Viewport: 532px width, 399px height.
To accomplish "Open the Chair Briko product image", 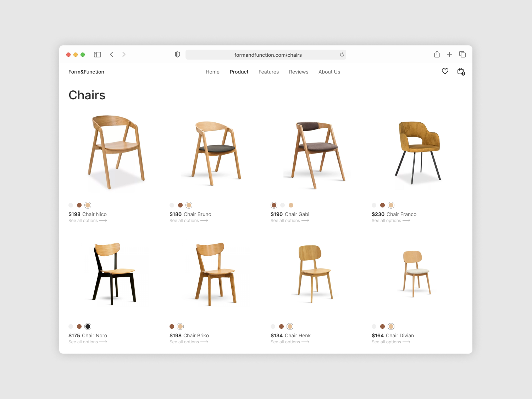I will tap(216, 274).
